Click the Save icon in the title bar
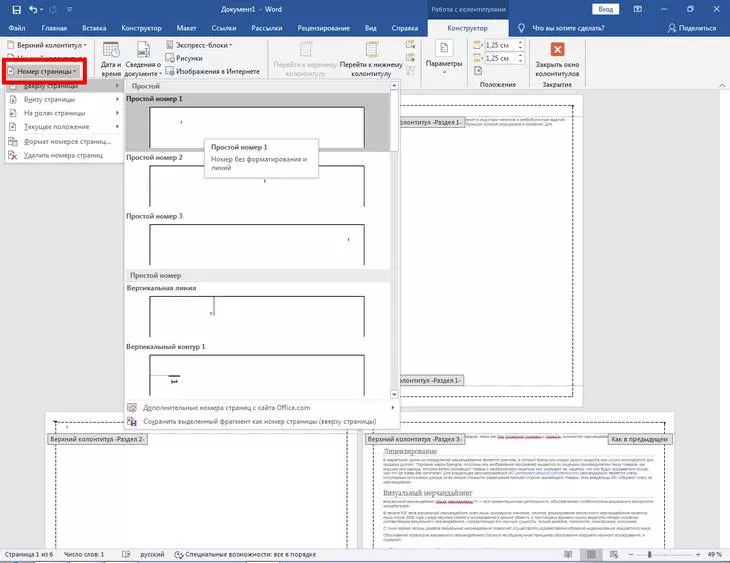This screenshot has height=563, width=730. [16, 9]
